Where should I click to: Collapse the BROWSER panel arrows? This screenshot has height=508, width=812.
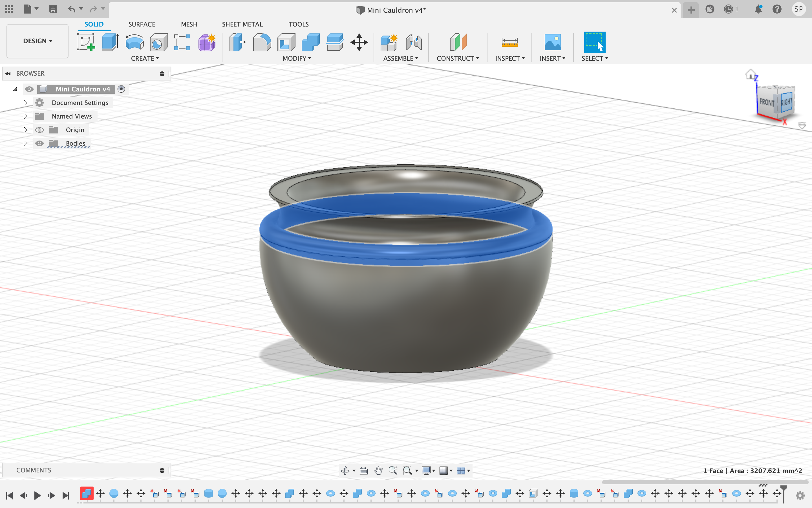(8, 73)
